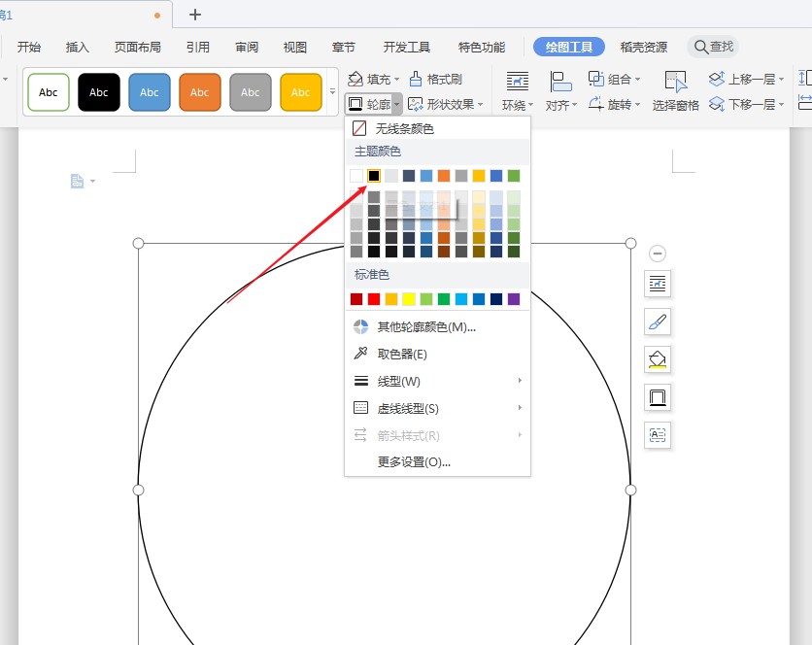Add a new document tab
This screenshot has height=645, width=812.
click(194, 15)
